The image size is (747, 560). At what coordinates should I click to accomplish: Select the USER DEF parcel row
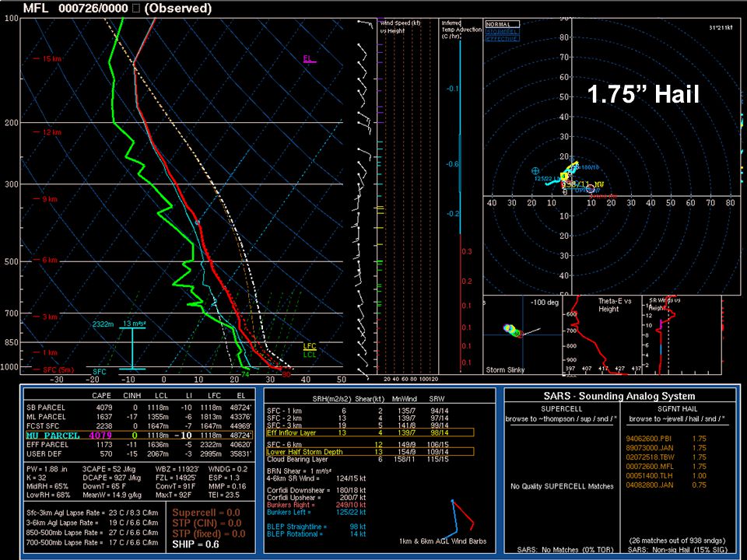point(139,453)
